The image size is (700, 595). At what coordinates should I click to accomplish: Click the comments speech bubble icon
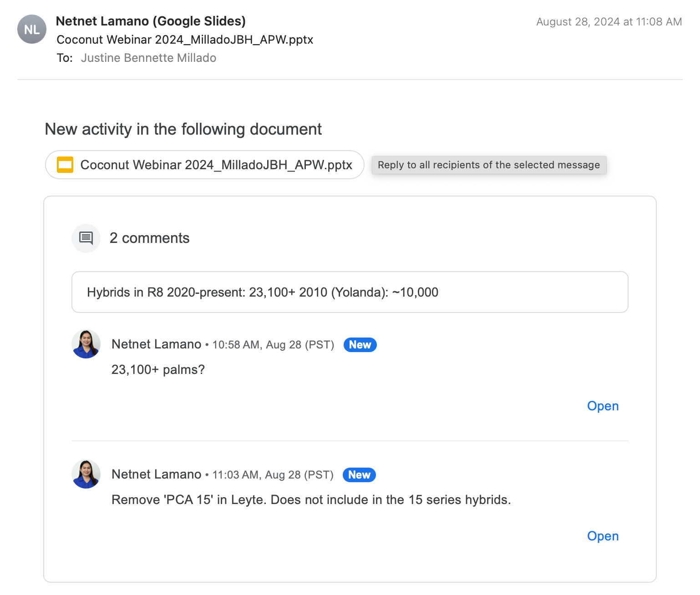click(x=86, y=238)
